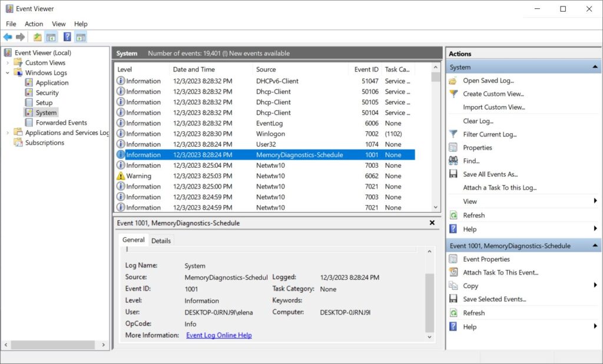Toggle the Show/Hide Console Tree toolbar icon
Screen dimensions: 603x364
[51, 37]
